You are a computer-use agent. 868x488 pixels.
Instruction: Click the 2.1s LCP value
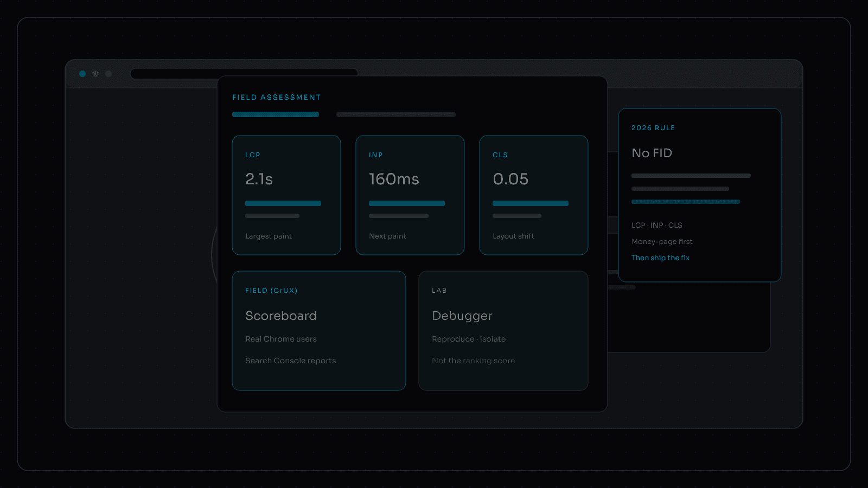click(259, 179)
